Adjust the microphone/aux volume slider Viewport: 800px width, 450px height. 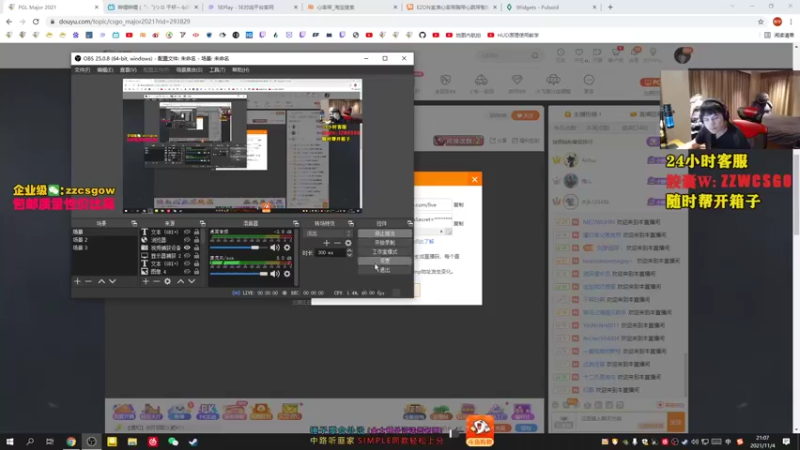238,273
